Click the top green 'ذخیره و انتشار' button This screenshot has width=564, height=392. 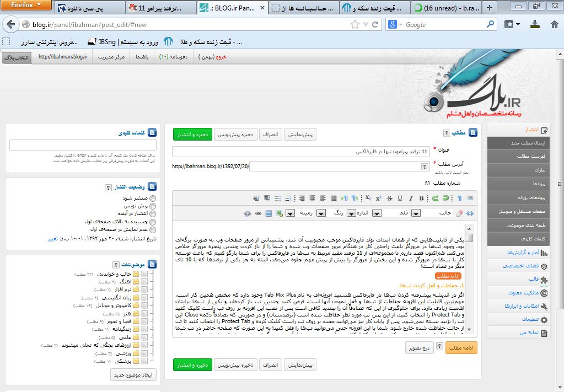coord(192,134)
